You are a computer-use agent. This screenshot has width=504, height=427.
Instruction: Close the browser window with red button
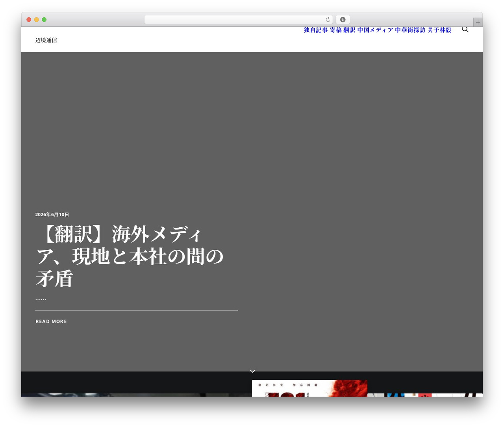coord(29,20)
